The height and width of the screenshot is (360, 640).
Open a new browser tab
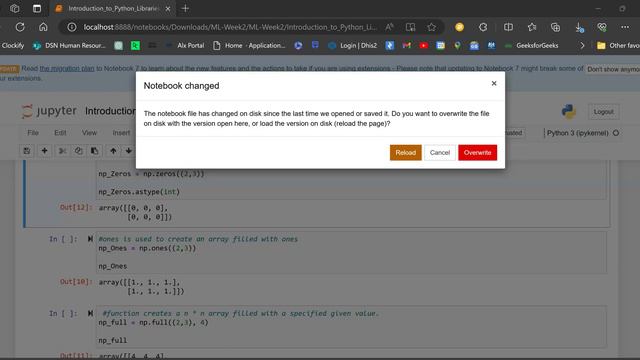pyautogui.click(x=185, y=8)
